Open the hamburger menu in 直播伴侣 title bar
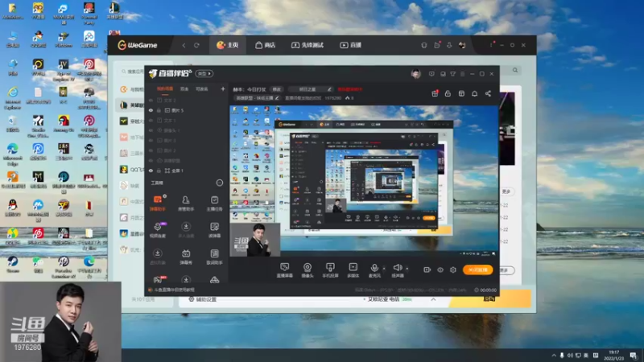The image size is (644, 362). 462,74
